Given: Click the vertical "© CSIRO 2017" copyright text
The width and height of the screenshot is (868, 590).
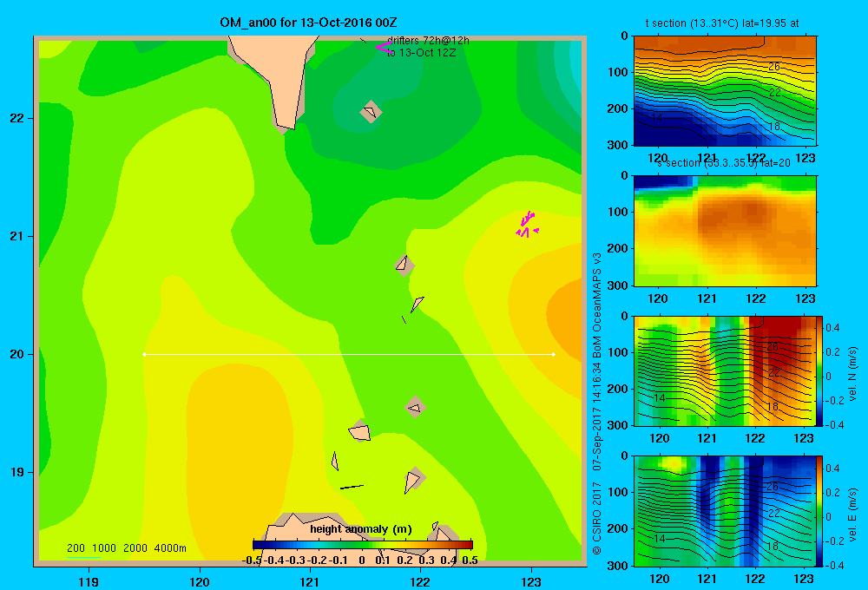Looking at the screenshot, I should tap(597, 518).
